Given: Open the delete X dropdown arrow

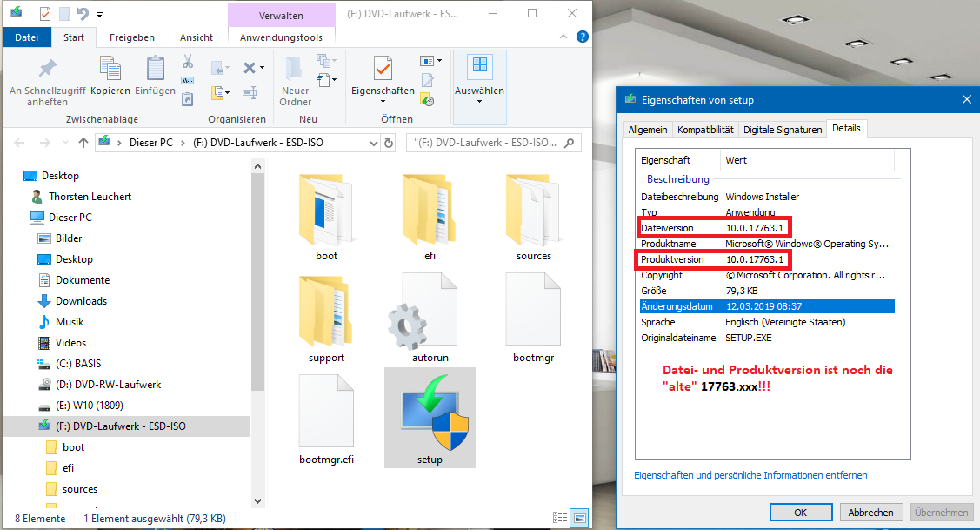Looking at the screenshot, I should click(x=262, y=68).
